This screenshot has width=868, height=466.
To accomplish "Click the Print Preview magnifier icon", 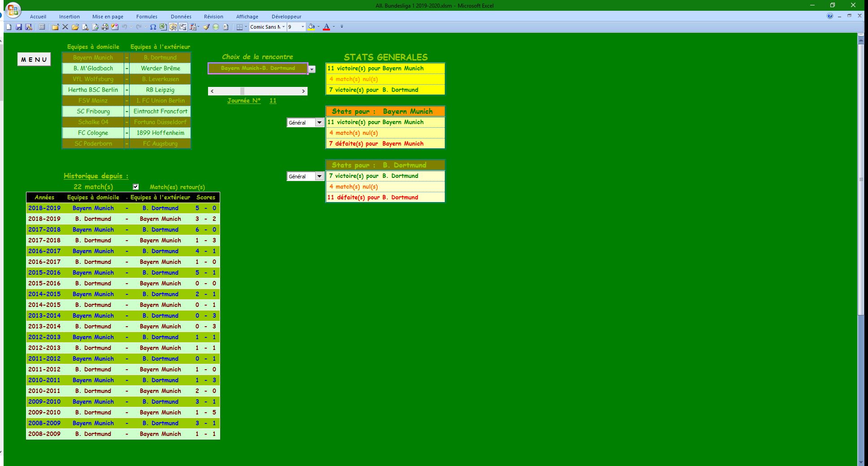I will (x=85, y=27).
